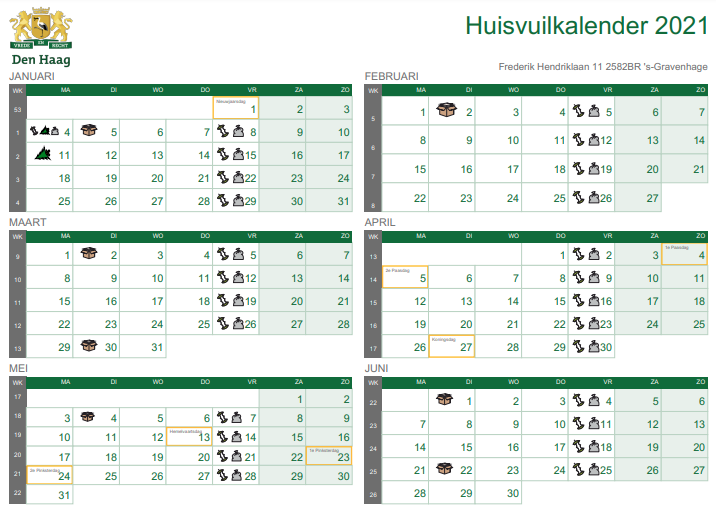
Task: Click the Nieuwjaarsdag cell on January 1
Action: (x=236, y=108)
